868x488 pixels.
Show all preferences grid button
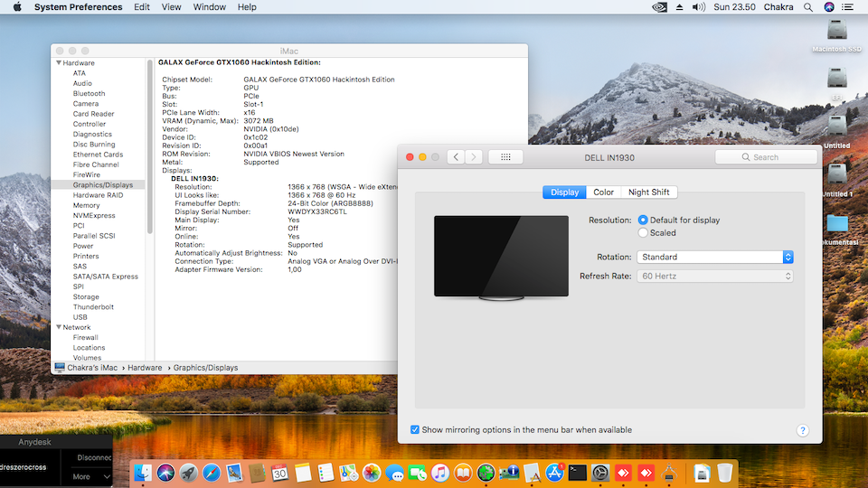[505, 157]
